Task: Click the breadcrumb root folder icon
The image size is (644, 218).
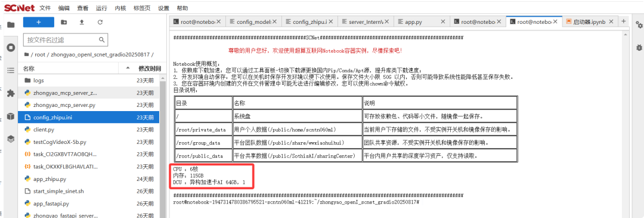Action: (x=26, y=54)
